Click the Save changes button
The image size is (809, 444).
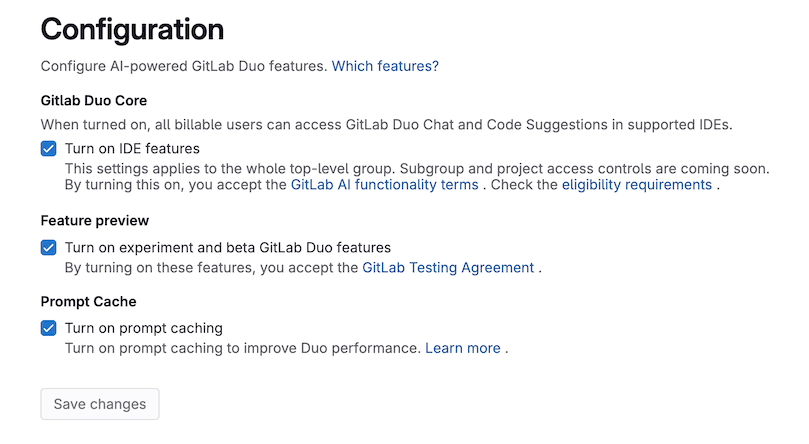pyautogui.click(x=100, y=404)
